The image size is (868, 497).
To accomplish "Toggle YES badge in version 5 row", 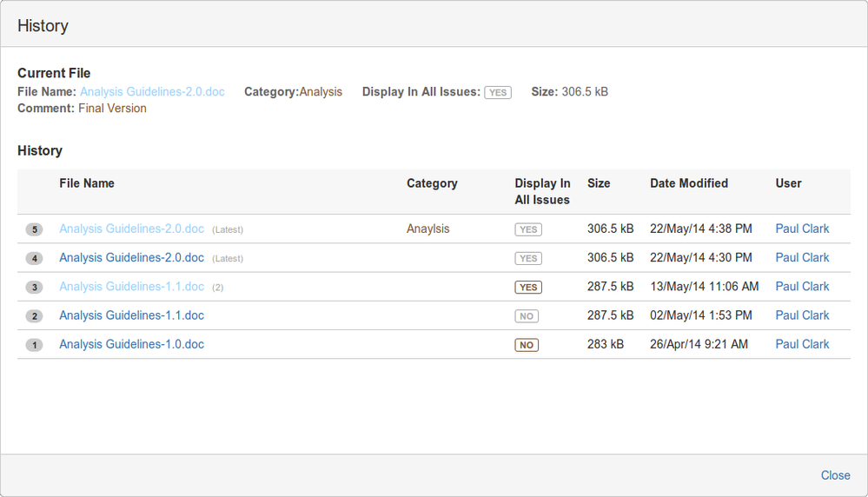I will pyautogui.click(x=528, y=229).
